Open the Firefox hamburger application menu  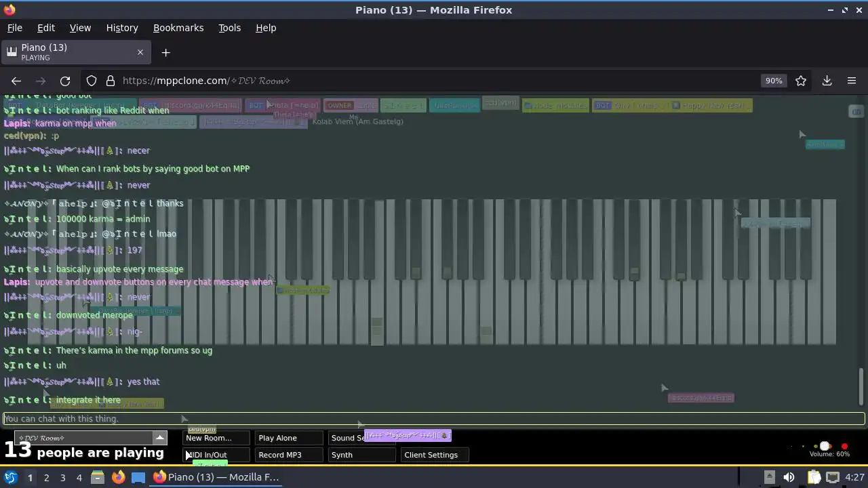tap(852, 81)
